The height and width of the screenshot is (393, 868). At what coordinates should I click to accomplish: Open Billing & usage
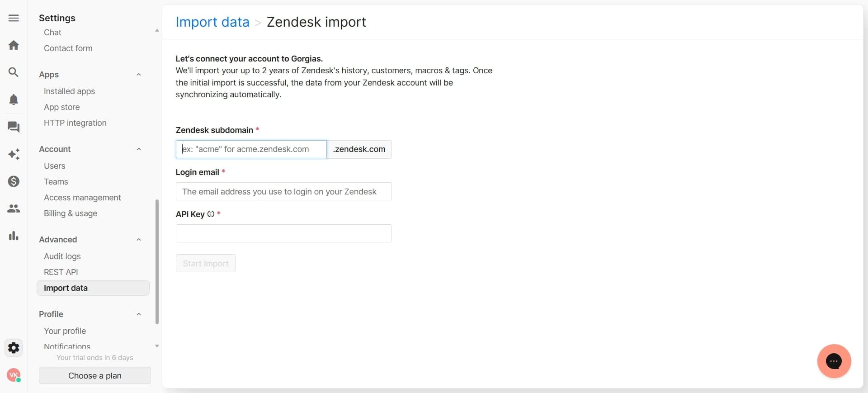(x=71, y=213)
